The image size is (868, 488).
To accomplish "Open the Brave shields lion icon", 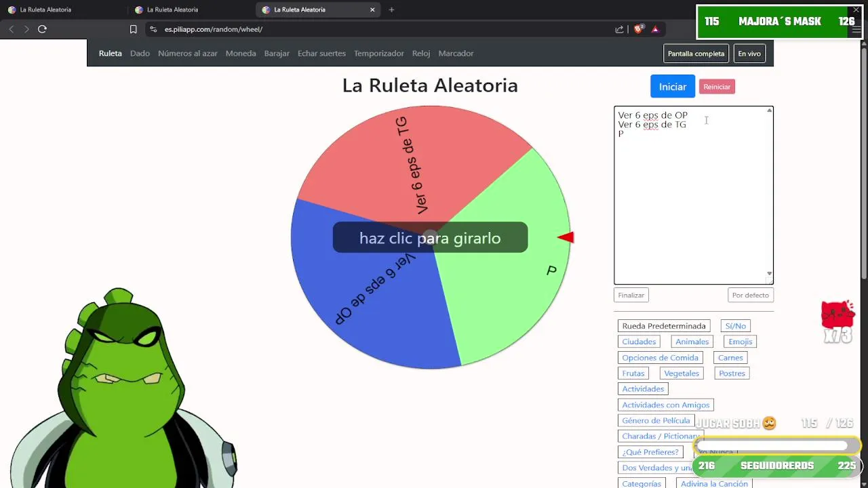I will coord(638,29).
